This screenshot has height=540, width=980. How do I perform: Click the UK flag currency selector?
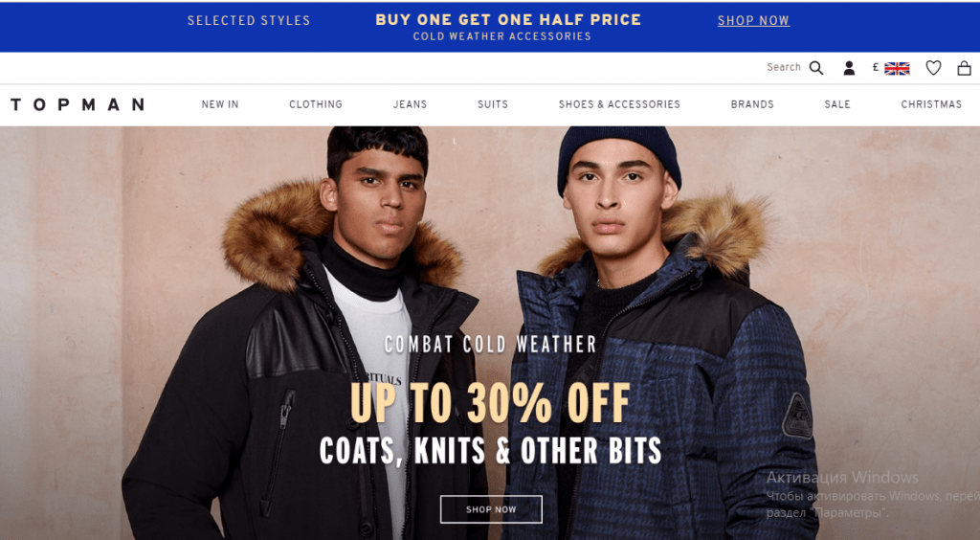tap(897, 68)
